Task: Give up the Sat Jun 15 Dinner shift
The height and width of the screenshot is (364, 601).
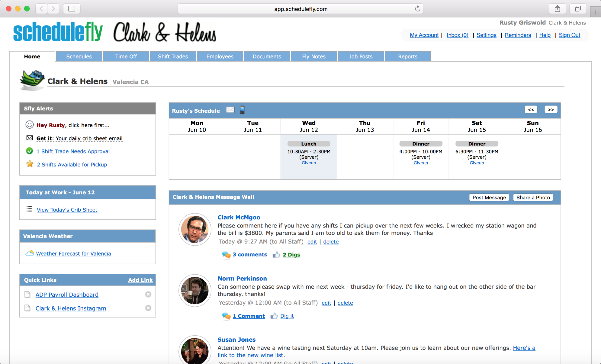Action: pos(477,163)
